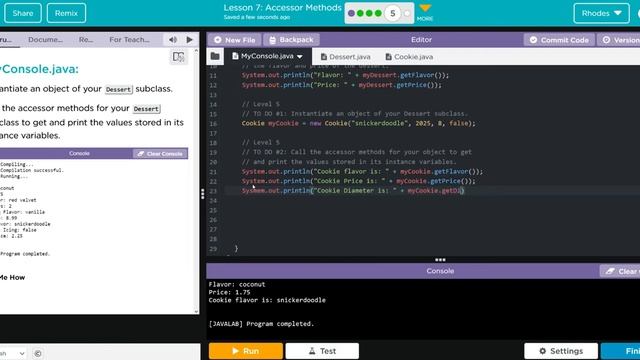Play the instructions audio
Screen dimensions: 640x360
[189, 40]
